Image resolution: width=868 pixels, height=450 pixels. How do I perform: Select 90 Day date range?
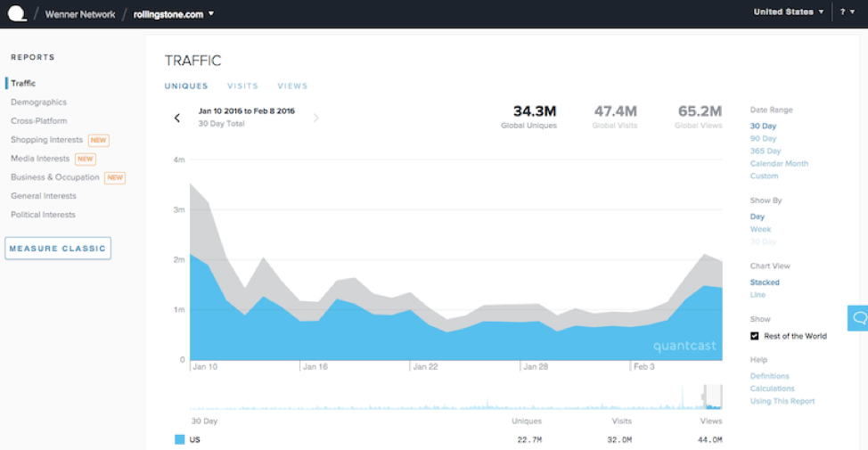point(764,138)
